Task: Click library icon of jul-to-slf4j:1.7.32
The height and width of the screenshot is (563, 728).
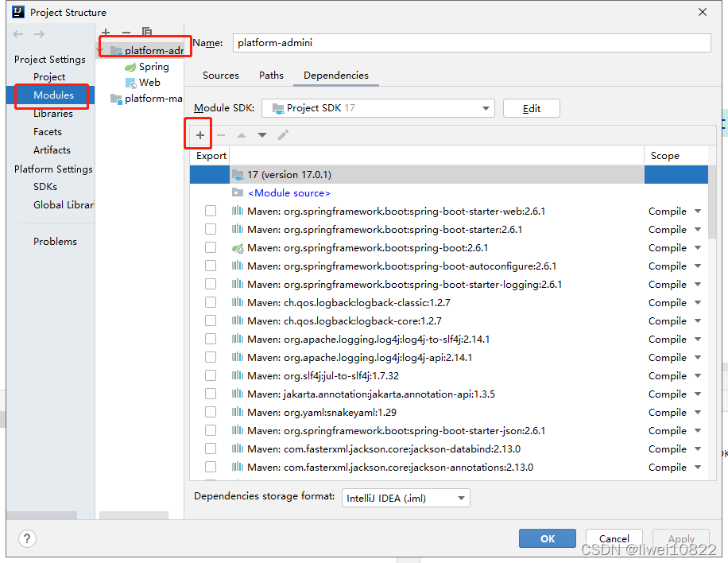Action: (x=238, y=375)
